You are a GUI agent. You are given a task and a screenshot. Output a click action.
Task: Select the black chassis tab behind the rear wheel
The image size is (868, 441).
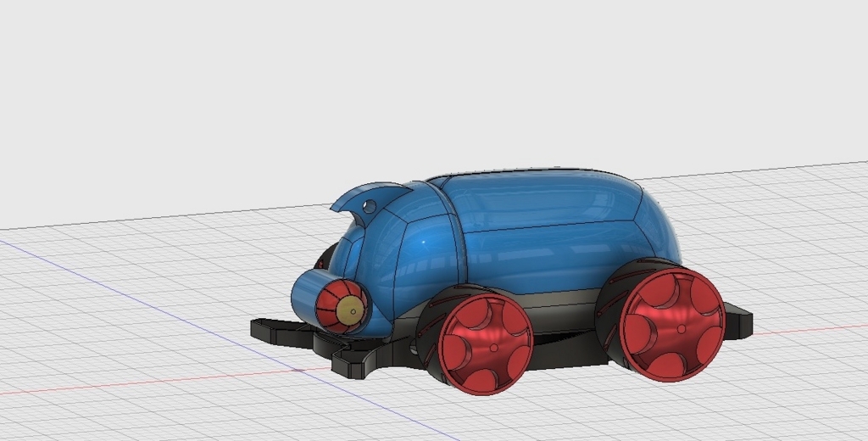tap(739, 321)
